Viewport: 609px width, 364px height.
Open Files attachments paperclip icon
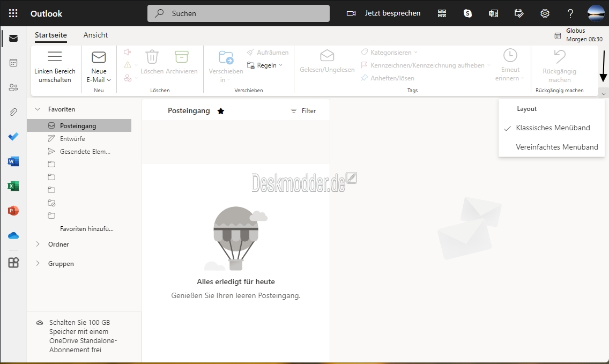click(13, 112)
